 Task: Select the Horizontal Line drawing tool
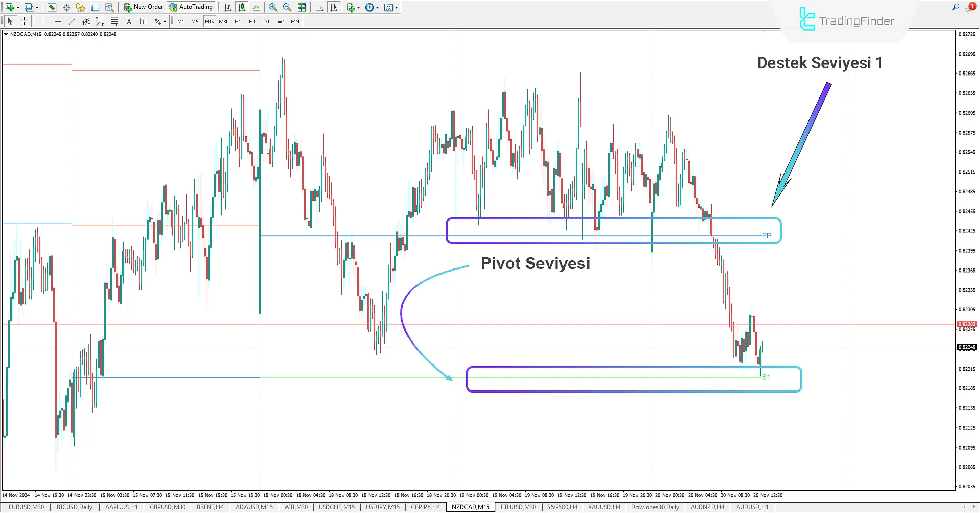coord(58,21)
